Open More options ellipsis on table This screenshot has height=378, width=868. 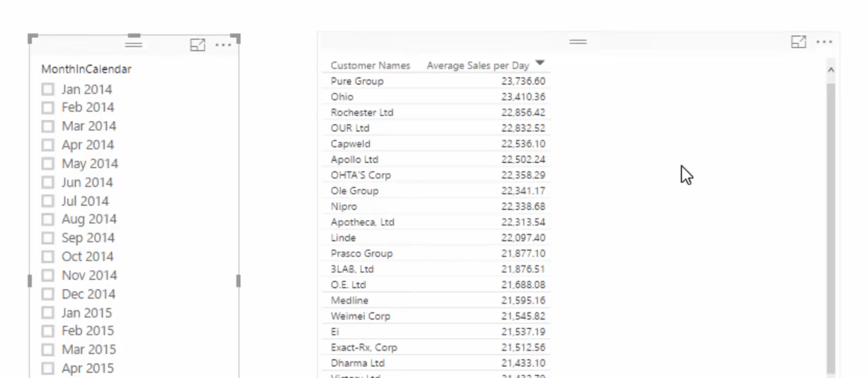tap(824, 42)
